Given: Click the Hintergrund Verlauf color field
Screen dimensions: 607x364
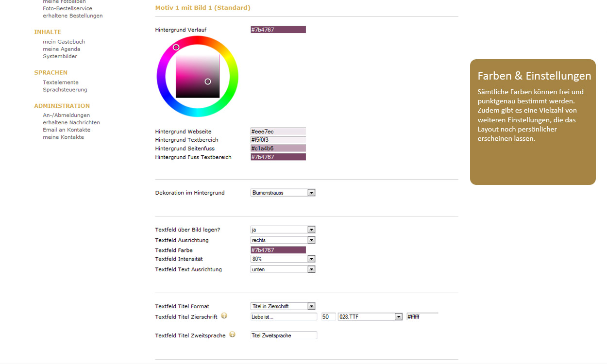Looking at the screenshot, I should point(278,30).
